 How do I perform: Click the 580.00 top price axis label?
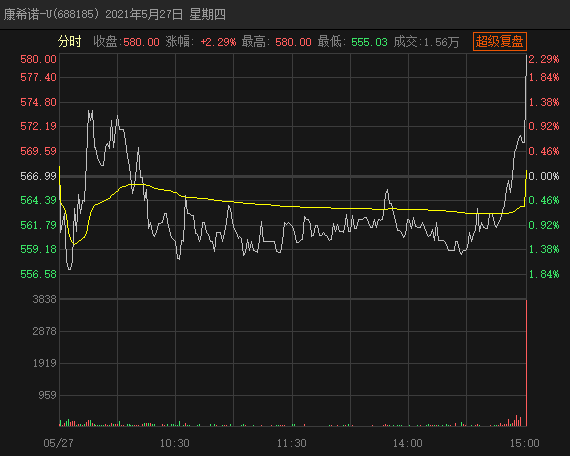[x=39, y=59]
